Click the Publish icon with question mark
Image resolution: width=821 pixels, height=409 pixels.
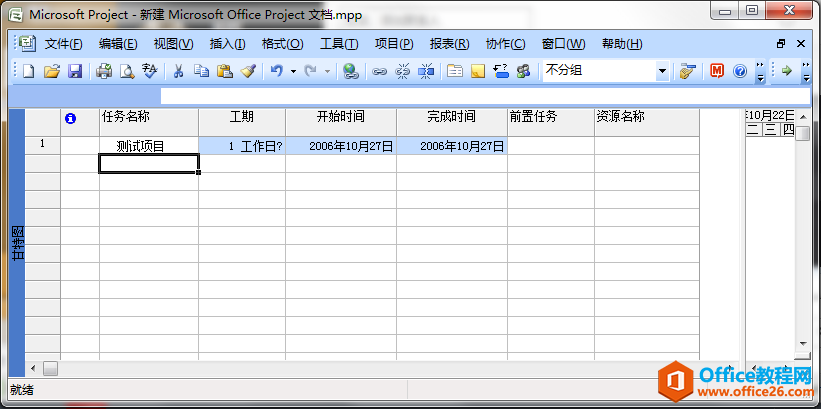click(501, 71)
